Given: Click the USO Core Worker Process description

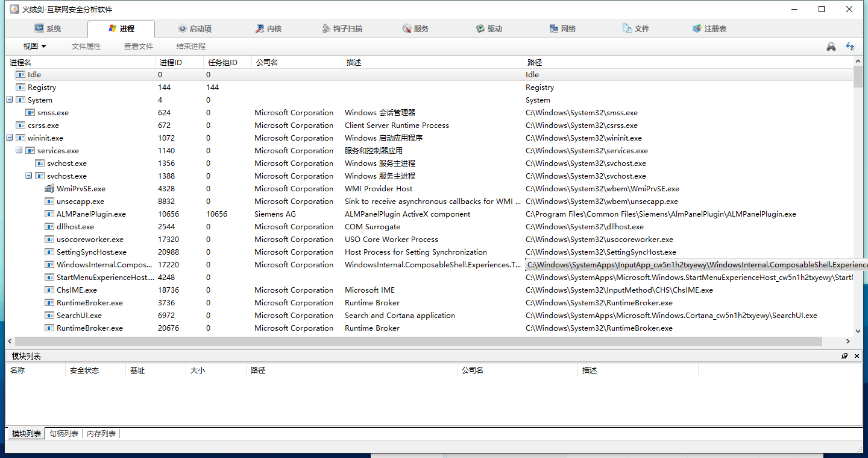Looking at the screenshot, I should (x=391, y=240).
